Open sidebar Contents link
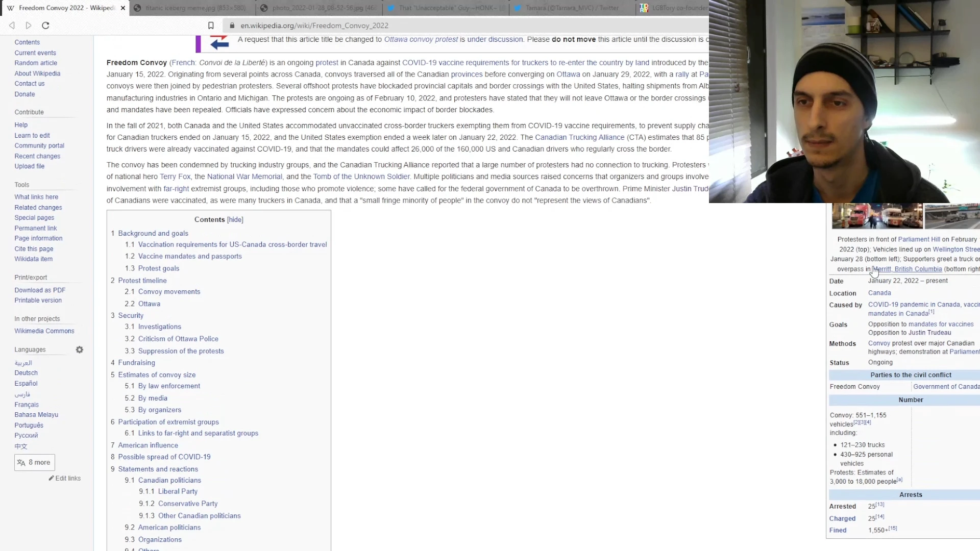This screenshot has height=551, width=980. (27, 42)
